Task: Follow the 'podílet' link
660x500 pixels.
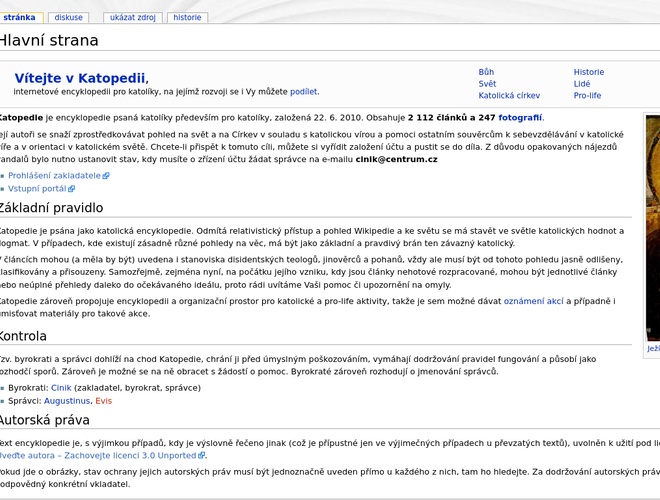Action: coord(303,91)
